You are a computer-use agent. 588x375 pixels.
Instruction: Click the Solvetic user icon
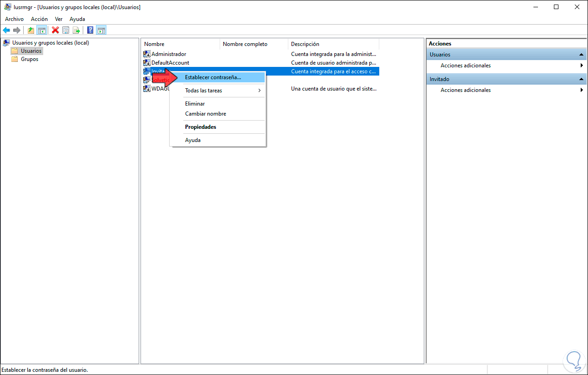point(147,80)
